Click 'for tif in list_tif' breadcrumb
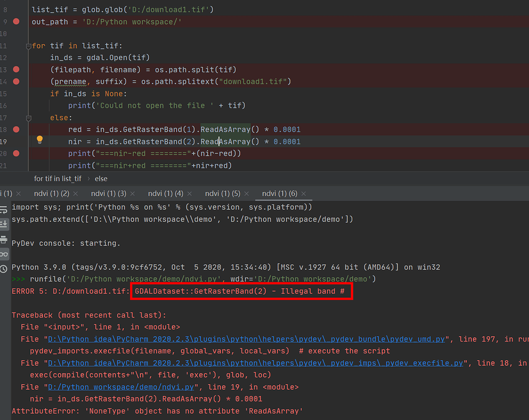Screen dimensions: 529x420 click(x=58, y=179)
